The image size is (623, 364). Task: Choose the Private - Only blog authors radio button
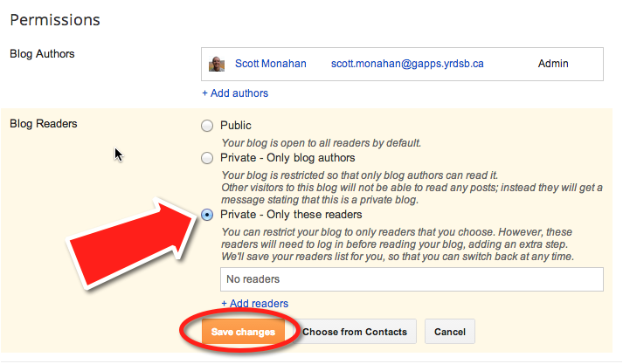click(x=207, y=158)
